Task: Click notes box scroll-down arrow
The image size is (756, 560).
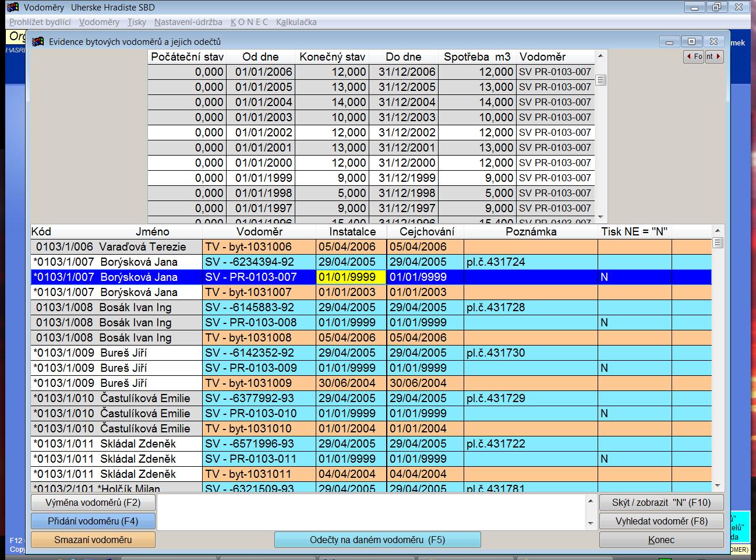Action: tap(591, 523)
